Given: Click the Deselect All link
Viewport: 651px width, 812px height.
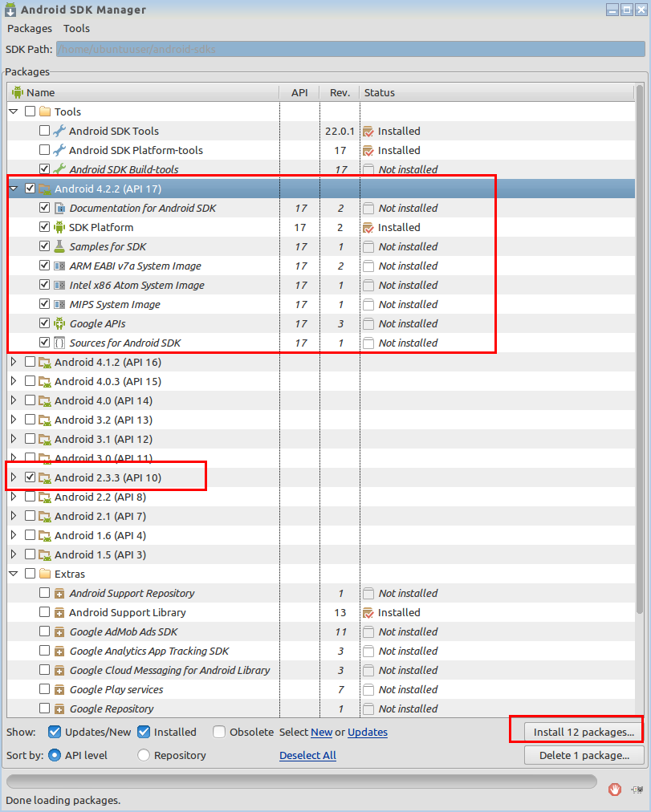Looking at the screenshot, I should point(307,756).
